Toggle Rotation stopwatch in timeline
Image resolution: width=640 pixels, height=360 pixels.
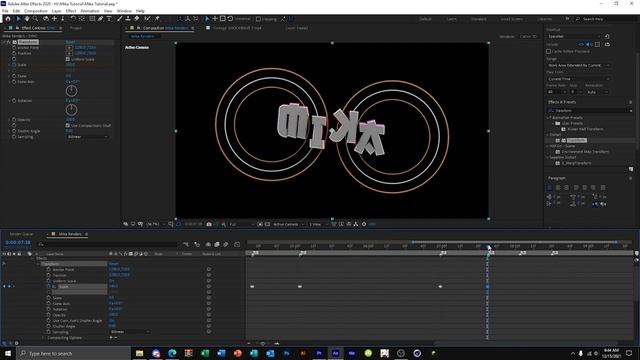pos(49,309)
